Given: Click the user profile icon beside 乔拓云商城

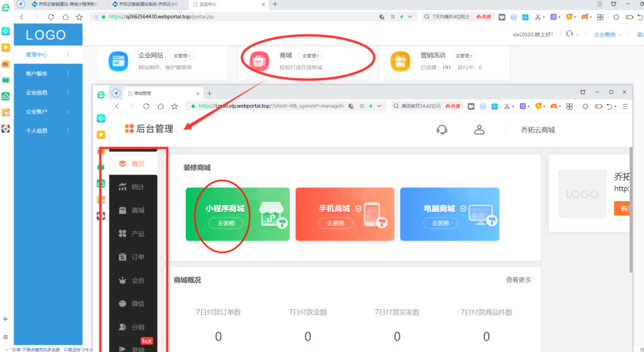Looking at the screenshot, I should [479, 129].
